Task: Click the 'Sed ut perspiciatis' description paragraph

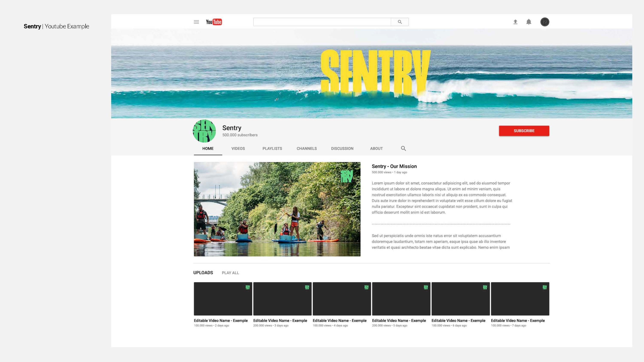Action: click(440, 242)
